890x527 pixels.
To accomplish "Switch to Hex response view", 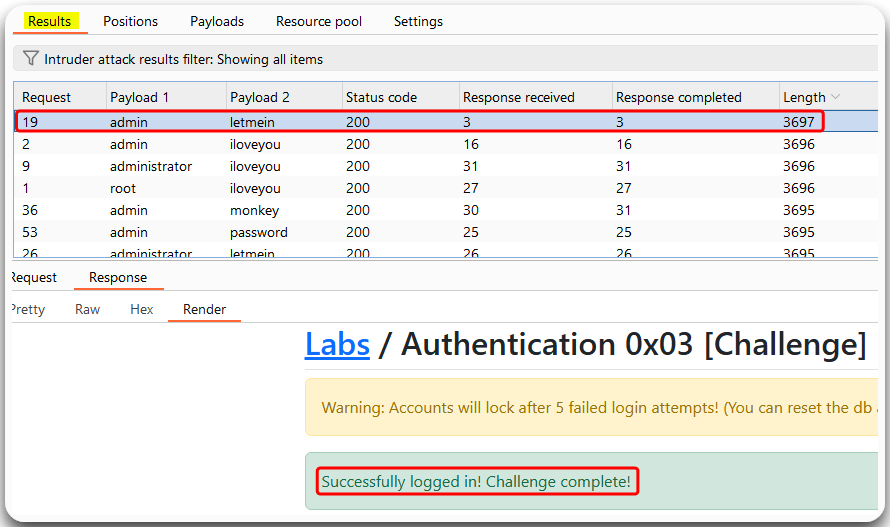I will [x=142, y=309].
